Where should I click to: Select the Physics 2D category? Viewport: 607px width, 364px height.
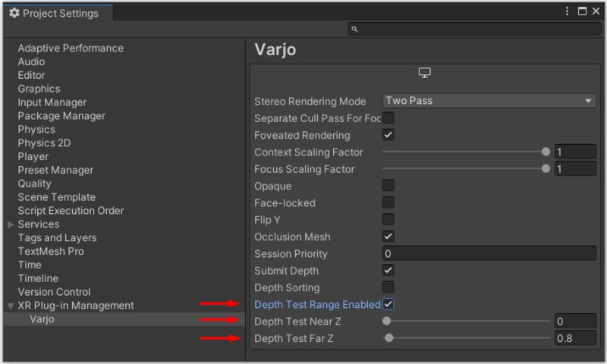tap(44, 143)
